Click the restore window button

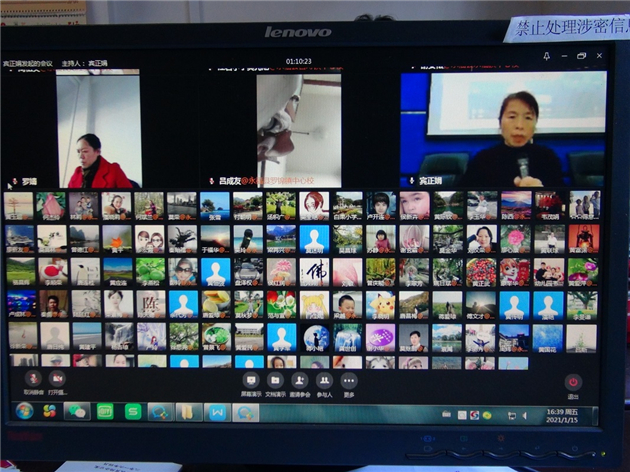(581, 56)
